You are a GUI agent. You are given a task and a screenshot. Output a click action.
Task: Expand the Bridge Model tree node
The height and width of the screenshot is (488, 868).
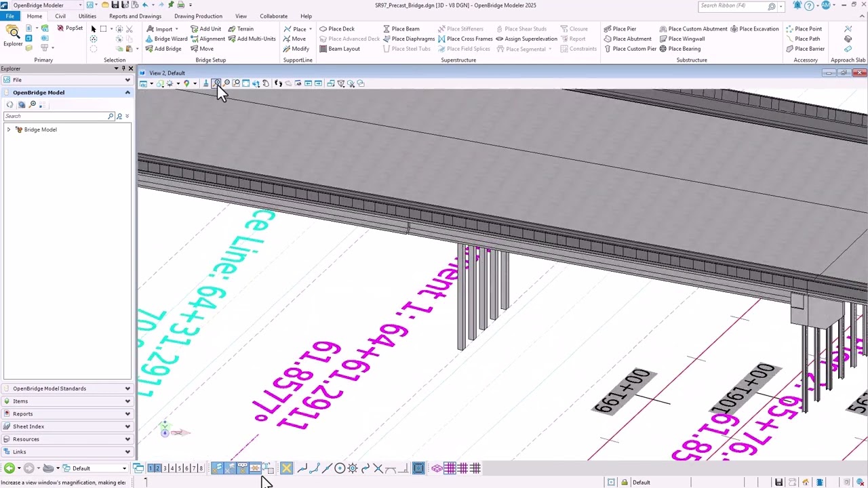(9, 129)
